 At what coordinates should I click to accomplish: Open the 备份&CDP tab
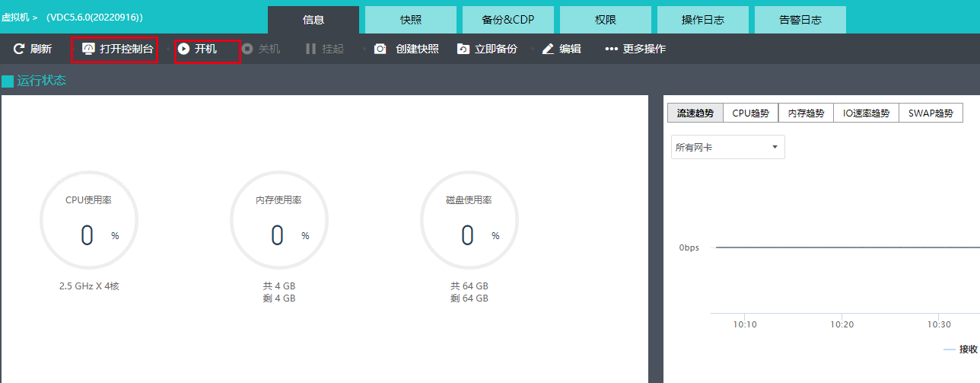click(x=508, y=20)
